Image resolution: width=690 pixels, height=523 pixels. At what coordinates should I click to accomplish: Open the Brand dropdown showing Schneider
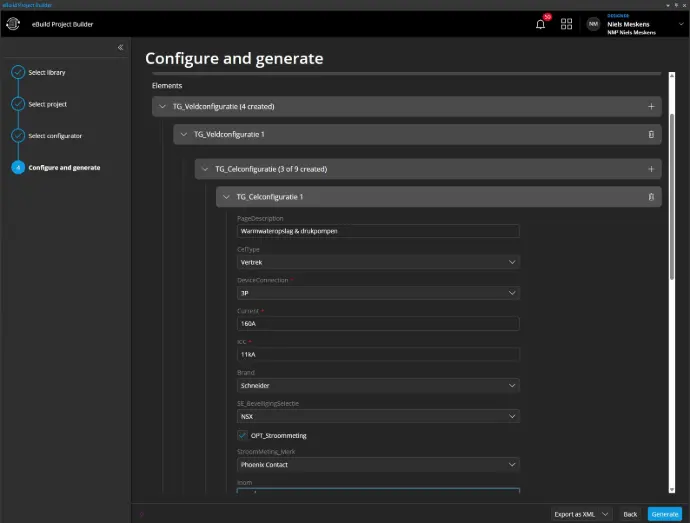click(x=378, y=385)
